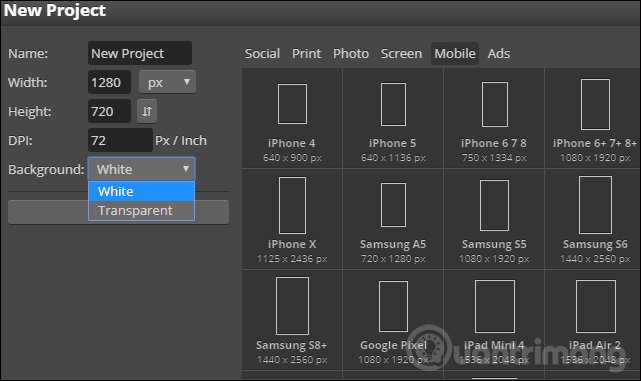641x381 pixels.
Task: Select the Samsung S6 template
Action: (x=593, y=219)
